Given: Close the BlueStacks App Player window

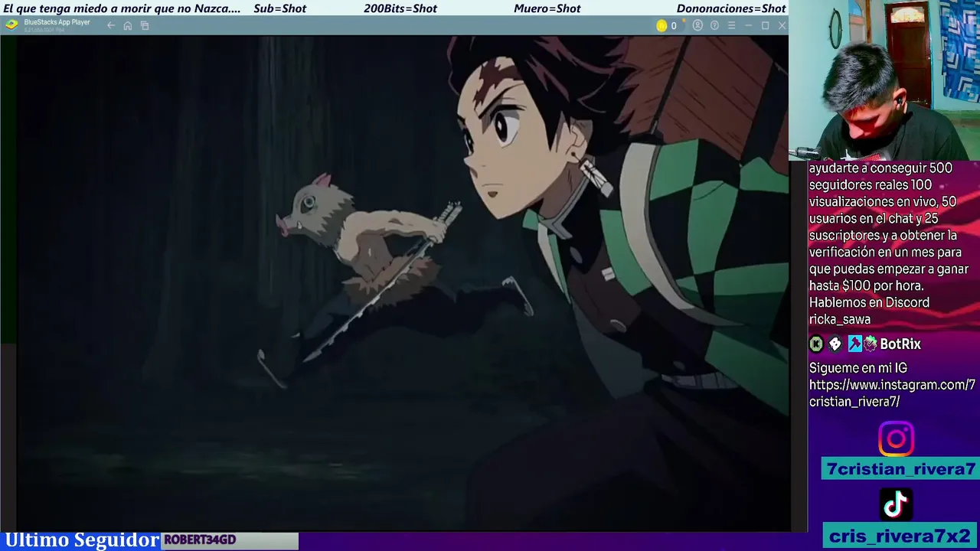Looking at the screenshot, I should coord(782,25).
